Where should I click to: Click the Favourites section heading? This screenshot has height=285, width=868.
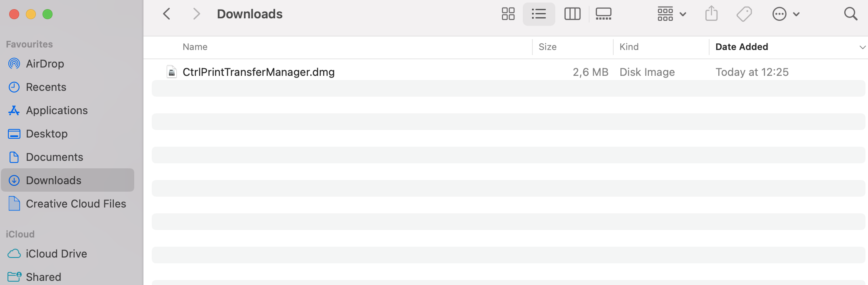click(29, 44)
